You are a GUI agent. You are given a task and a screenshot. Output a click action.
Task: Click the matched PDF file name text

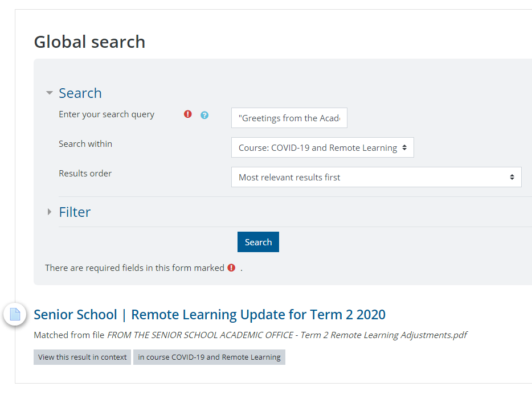click(287, 335)
